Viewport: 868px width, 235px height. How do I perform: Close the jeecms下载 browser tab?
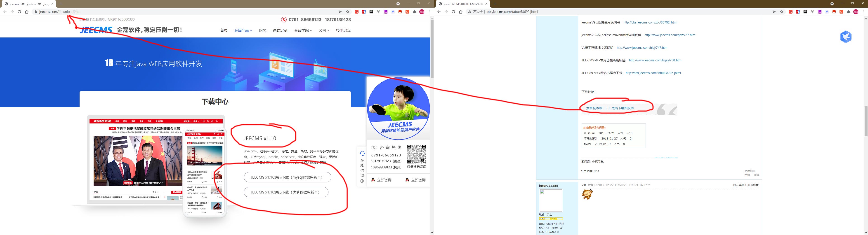coord(52,4)
